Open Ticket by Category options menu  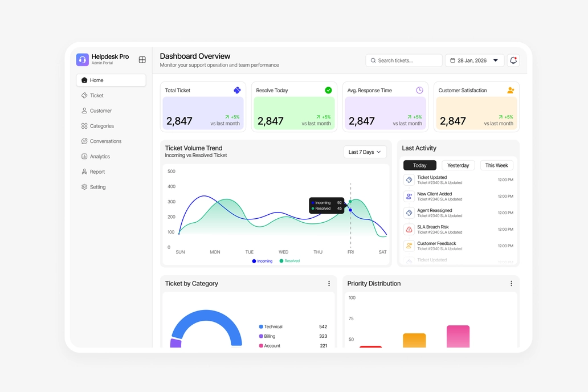(x=329, y=284)
